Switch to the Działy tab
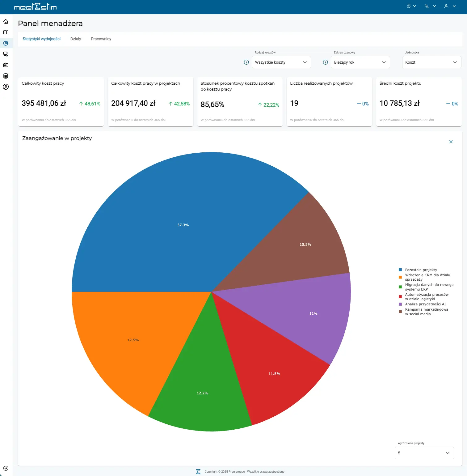467x476 pixels. click(x=76, y=39)
